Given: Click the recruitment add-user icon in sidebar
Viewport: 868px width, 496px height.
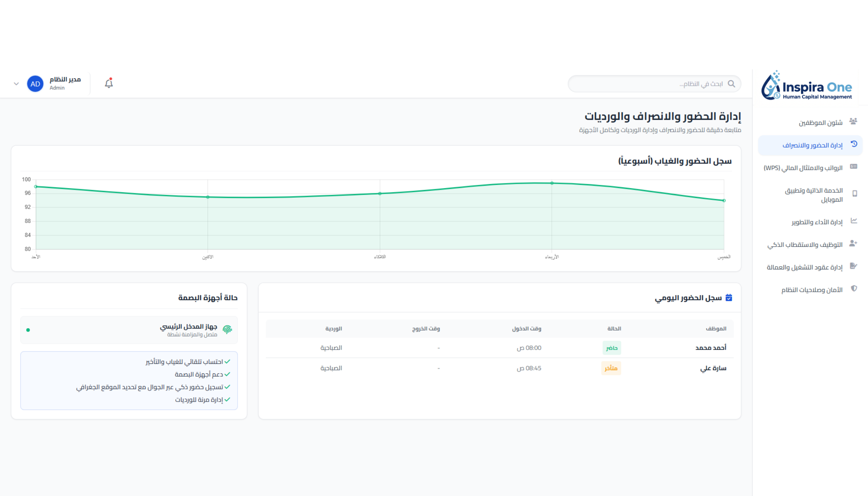Looking at the screenshot, I should click(x=853, y=243).
